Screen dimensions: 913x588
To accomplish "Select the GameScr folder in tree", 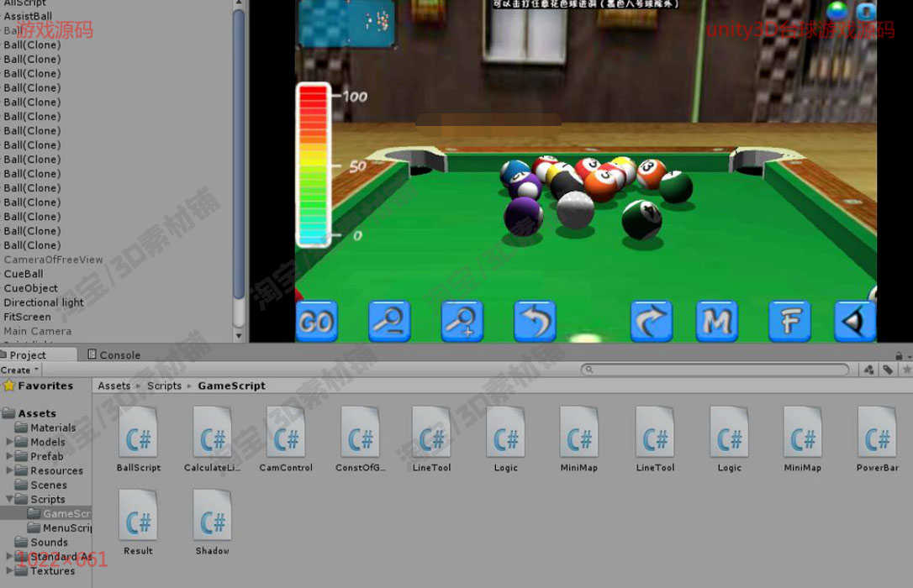I will click(x=59, y=513).
